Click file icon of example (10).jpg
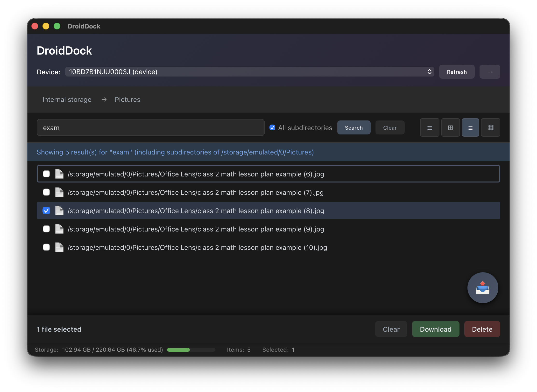Image resolution: width=537 pixels, height=392 pixels. 59,247
